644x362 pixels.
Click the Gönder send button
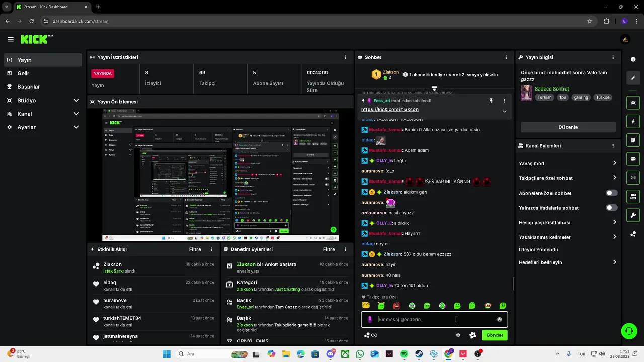495,335
